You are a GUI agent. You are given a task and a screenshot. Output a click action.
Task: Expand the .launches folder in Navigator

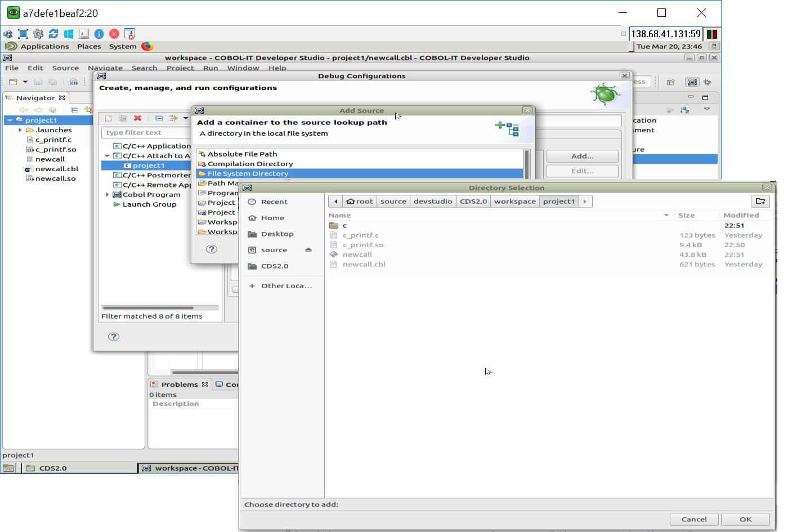coord(20,130)
